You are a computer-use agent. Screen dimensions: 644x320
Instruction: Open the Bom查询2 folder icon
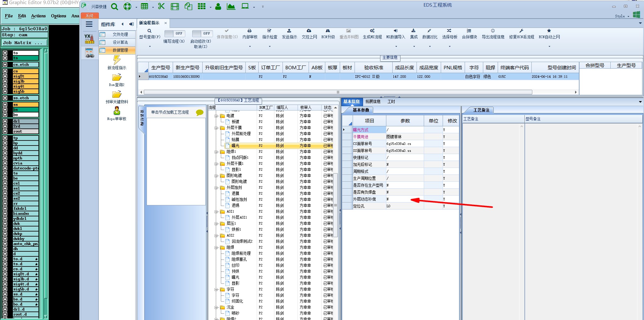tap(117, 77)
